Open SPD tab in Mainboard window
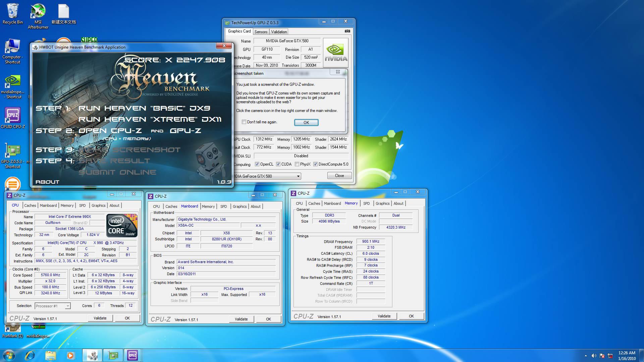The height and width of the screenshot is (362, 644). click(223, 206)
